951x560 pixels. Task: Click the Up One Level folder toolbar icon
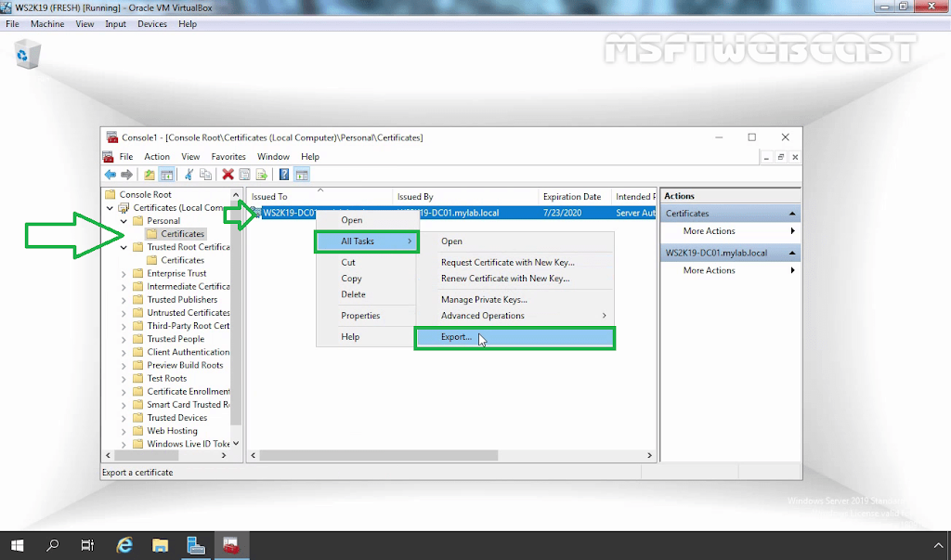pos(150,175)
